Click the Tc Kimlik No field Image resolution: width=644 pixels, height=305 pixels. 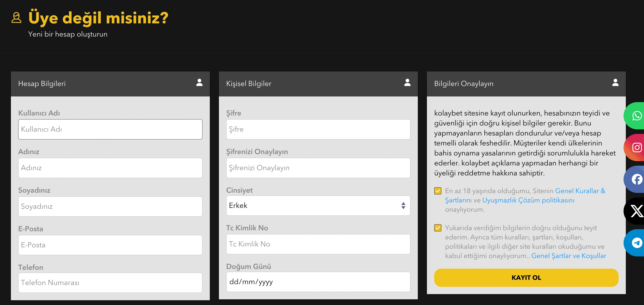click(x=318, y=244)
